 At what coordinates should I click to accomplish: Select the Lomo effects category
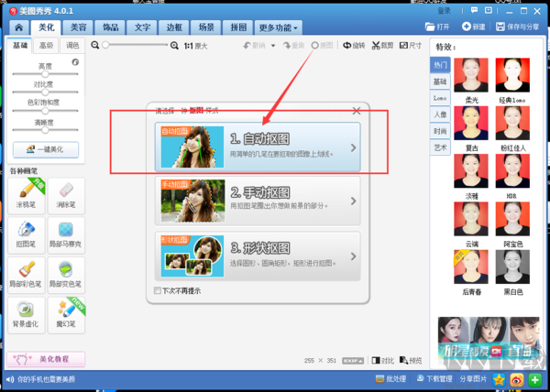(440, 98)
